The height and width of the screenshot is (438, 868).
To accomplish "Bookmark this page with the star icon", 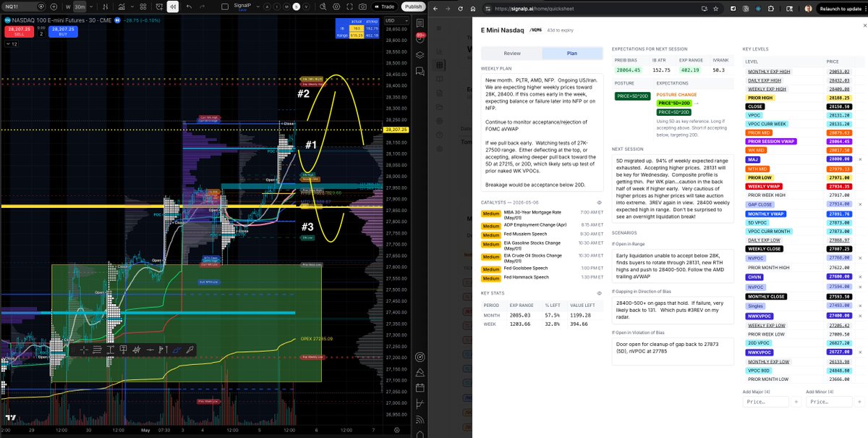I will [x=715, y=8].
